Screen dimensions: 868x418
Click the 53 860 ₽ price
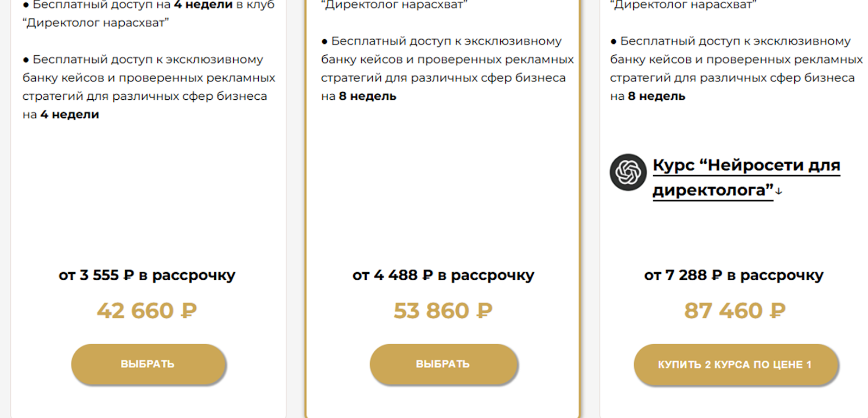pos(443,311)
